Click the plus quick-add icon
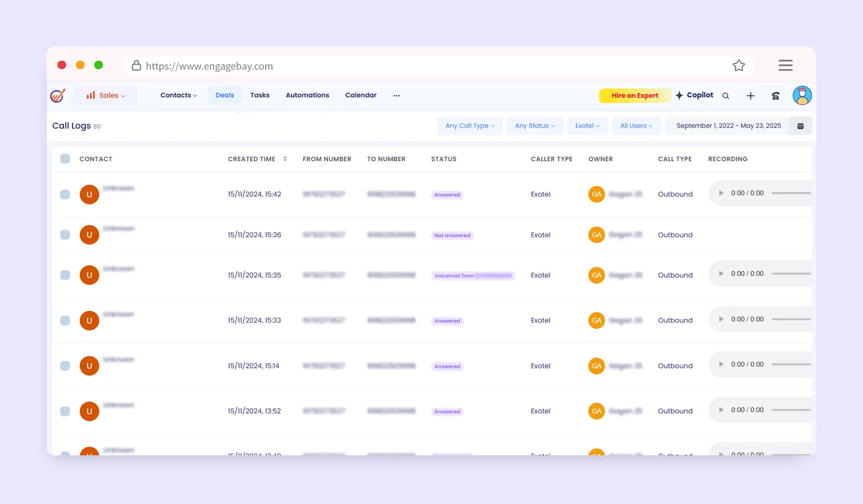 click(x=750, y=96)
